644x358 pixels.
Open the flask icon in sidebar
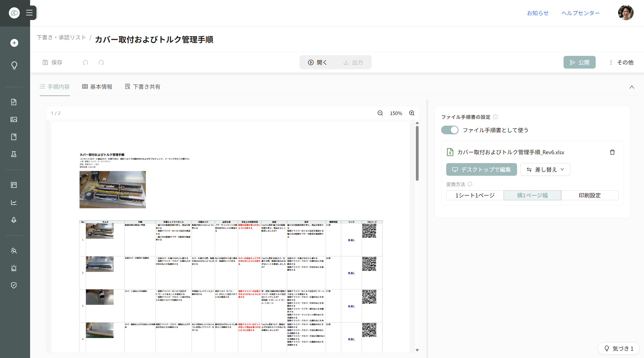tap(14, 154)
